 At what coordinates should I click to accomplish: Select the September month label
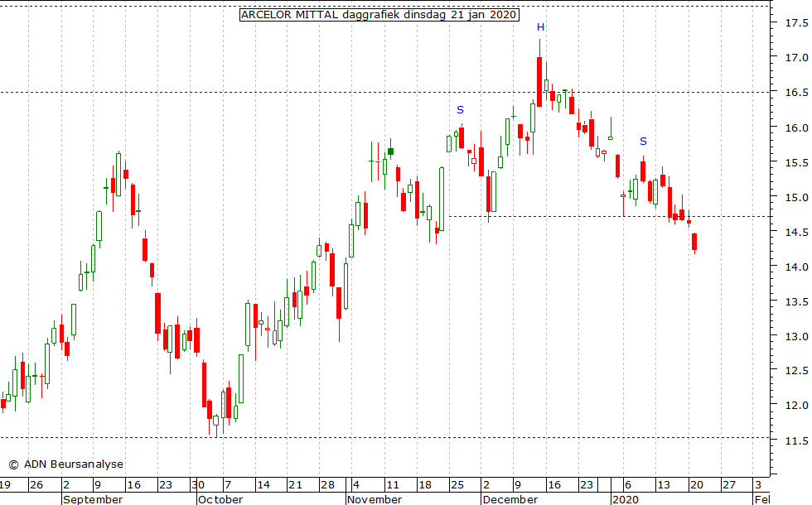[x=93, y=499]
